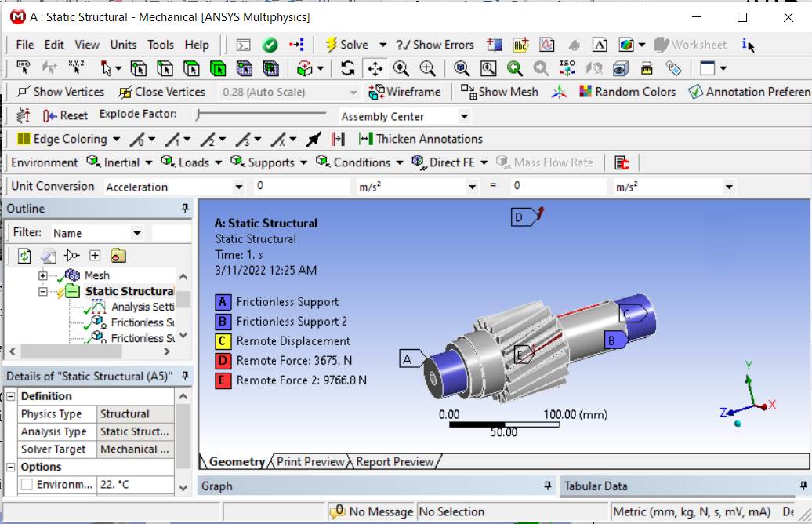Click the Chart/Graph toolbar icon
Screen dimensions: 812x524
point(547,45)
